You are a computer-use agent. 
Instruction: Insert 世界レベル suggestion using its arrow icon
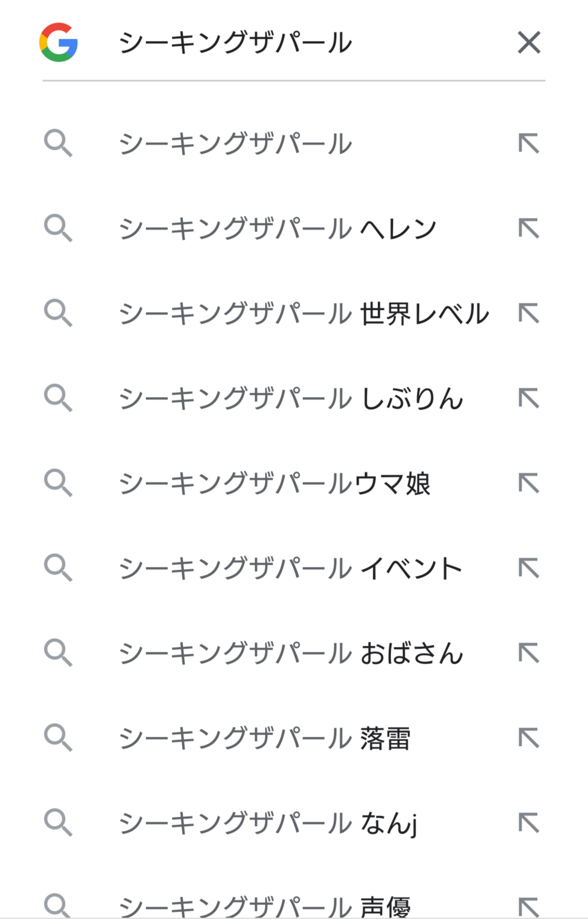click(529, 314)
